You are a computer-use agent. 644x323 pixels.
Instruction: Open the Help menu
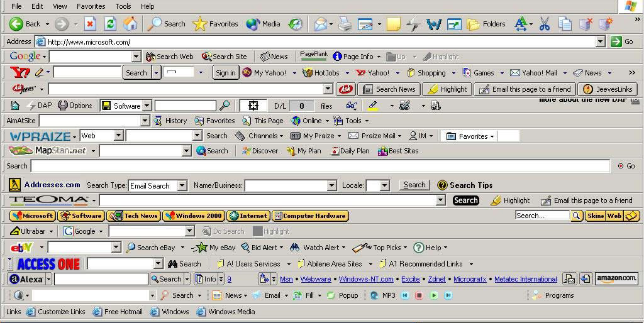pos(147,6)
